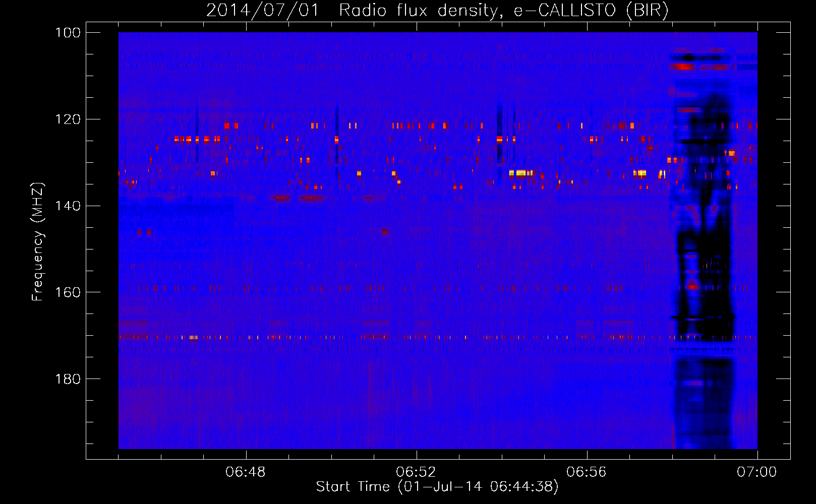Click the 180 frequency tick label
This screenshot has width=816, height=504.
[x=68, y=379]
